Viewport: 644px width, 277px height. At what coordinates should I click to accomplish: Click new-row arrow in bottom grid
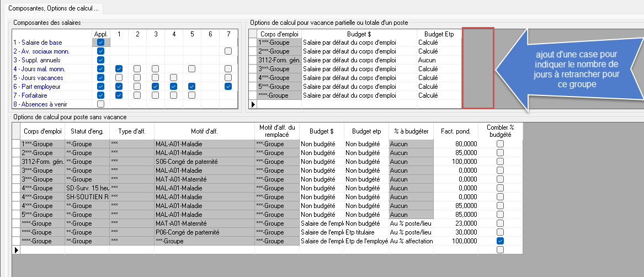coord(16,250)
